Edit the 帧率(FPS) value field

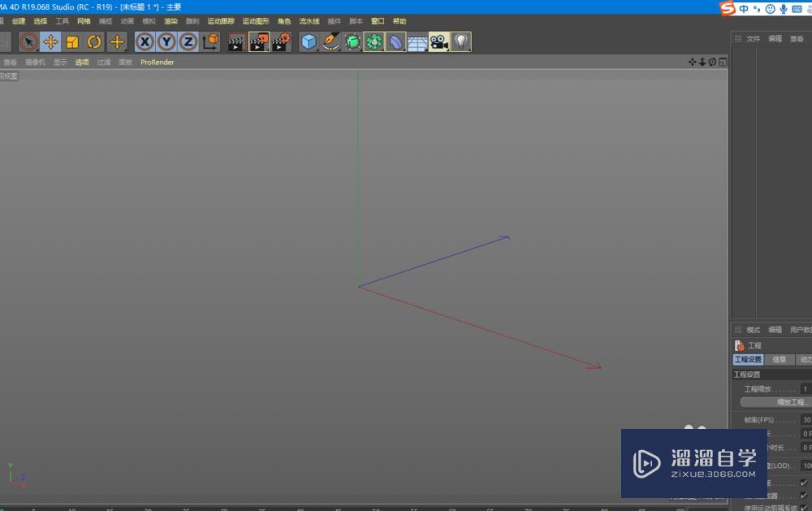807,420
